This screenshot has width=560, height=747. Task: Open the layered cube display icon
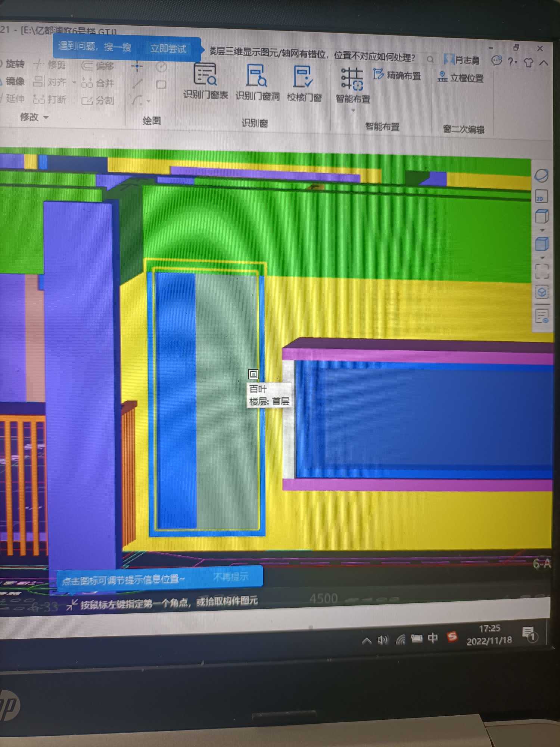click(x=542, y=292)
